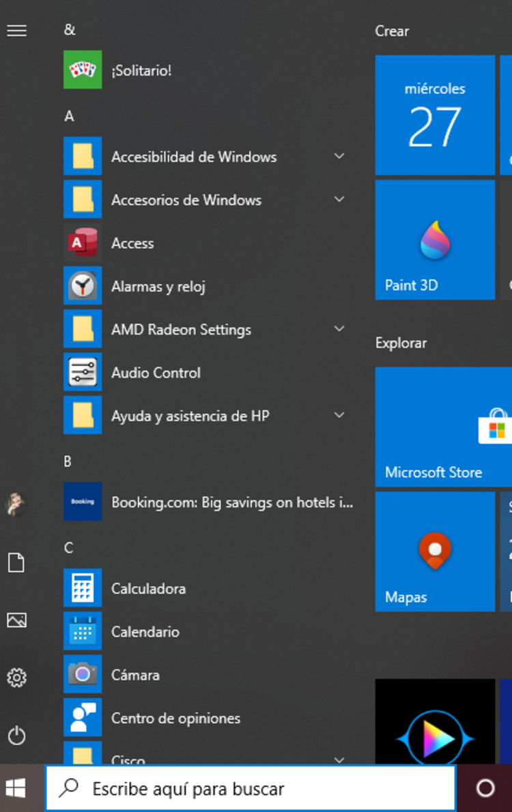The width and height of the screenshot is (512, 812).
Task: Click the A letter group header
Action: [69, 116]
